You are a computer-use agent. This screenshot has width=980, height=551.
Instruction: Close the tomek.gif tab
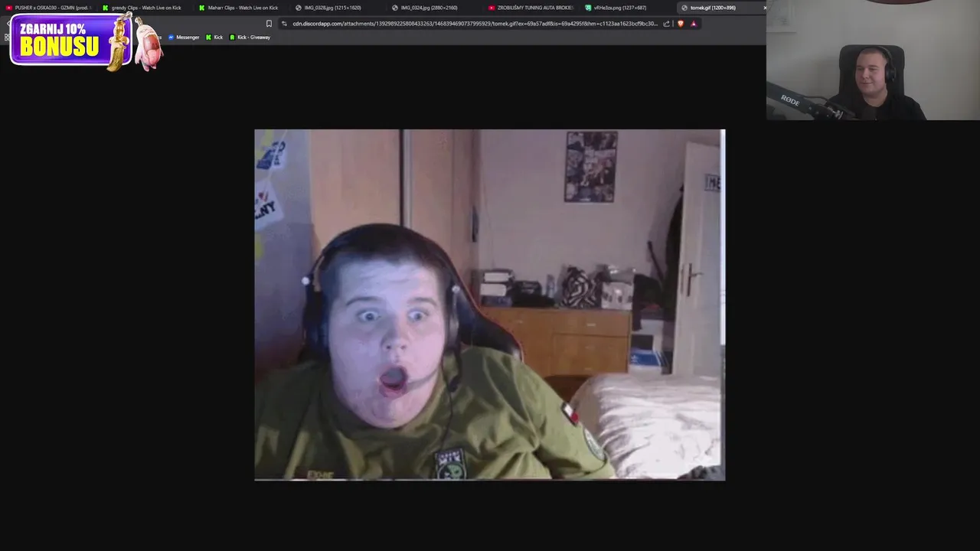[x=764, y=8]
